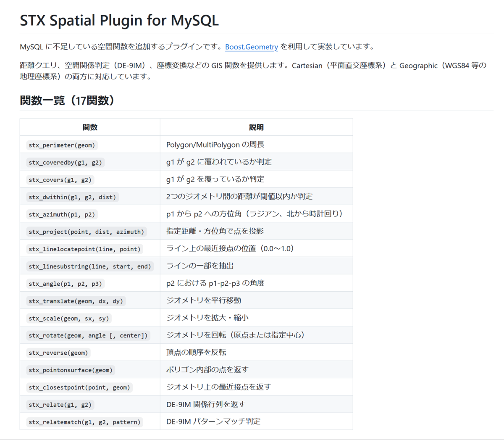Image resolution: width=504 pixels, height=440 pixels.
Task: Select stx_rotate(geom, angle [, center]) cell
Action: (x=88, y=335)
